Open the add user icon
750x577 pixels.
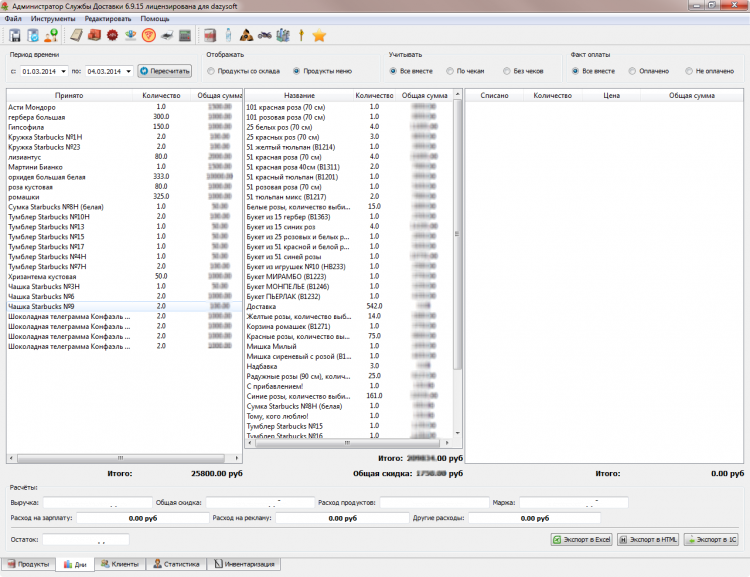(x=51, y=35)
